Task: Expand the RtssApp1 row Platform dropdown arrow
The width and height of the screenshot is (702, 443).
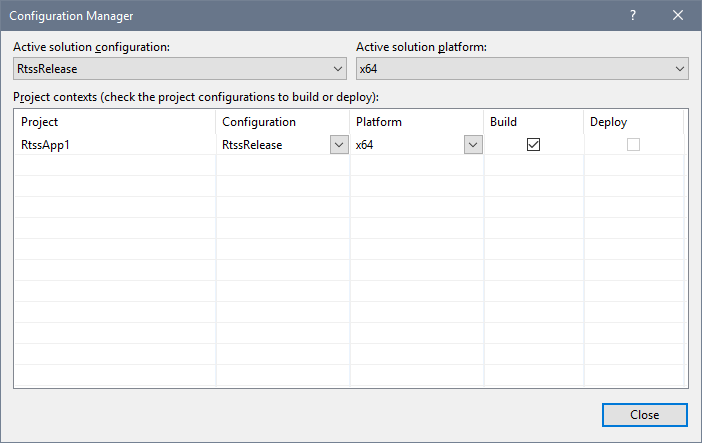Action: click(471, 145)
